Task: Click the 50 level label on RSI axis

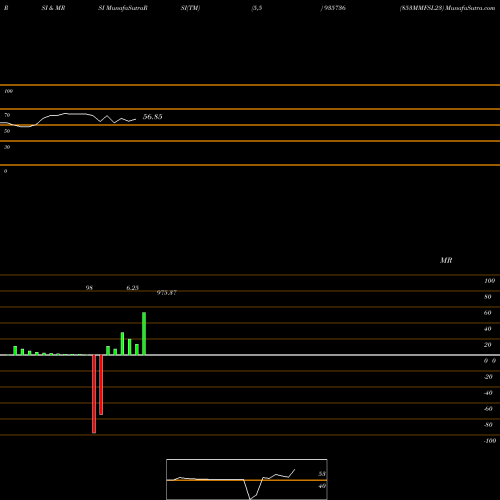Action: 7,131
